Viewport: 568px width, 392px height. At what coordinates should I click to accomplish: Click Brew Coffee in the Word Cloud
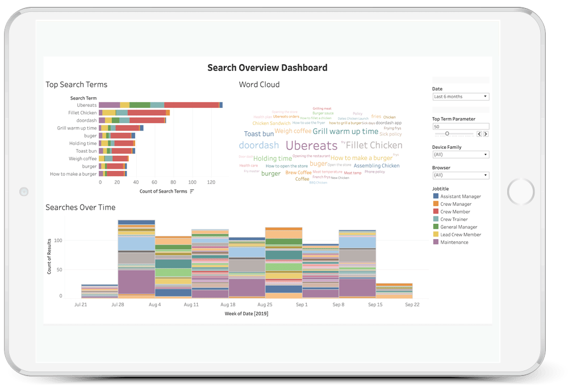[298, 173]
